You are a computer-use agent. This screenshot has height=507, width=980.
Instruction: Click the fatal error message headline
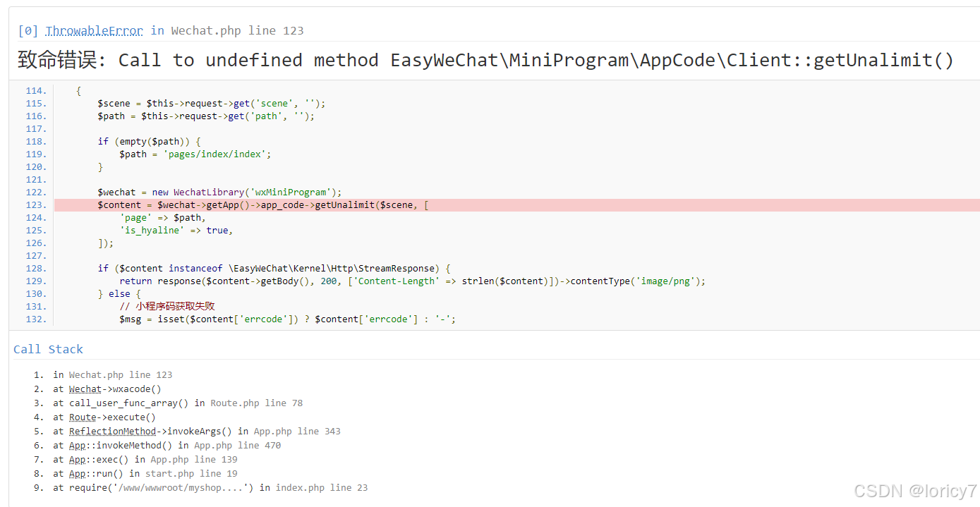tap(484, 60)
